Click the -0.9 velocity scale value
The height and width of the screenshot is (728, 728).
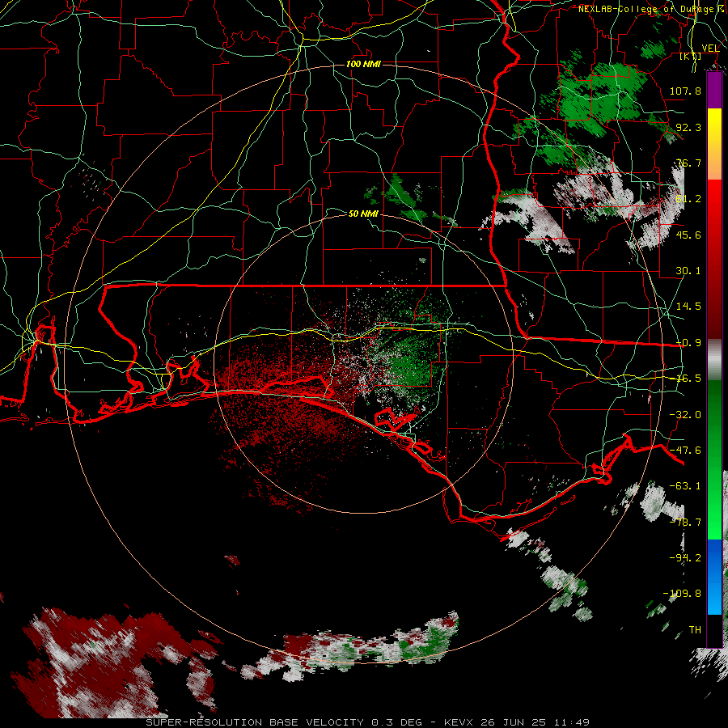688,343
